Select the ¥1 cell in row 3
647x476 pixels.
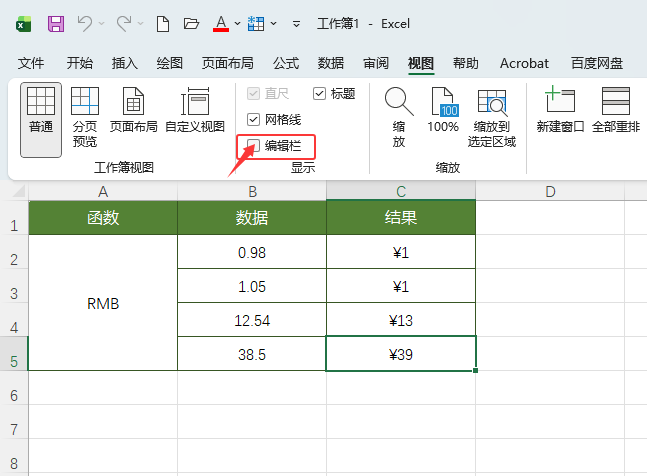[401, 286]
